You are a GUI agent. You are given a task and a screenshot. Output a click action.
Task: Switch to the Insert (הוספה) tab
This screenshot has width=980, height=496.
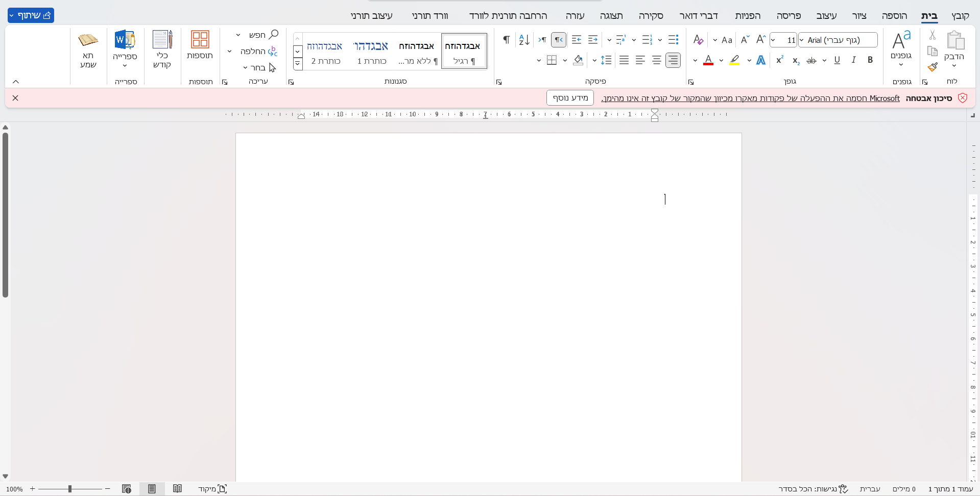(x=894, y=16)
